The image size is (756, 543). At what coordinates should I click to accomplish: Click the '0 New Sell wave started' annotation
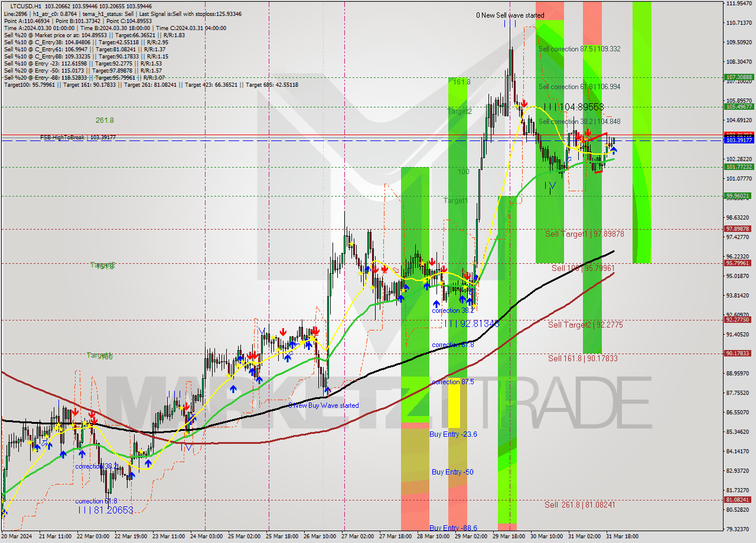tap(510, 15)
